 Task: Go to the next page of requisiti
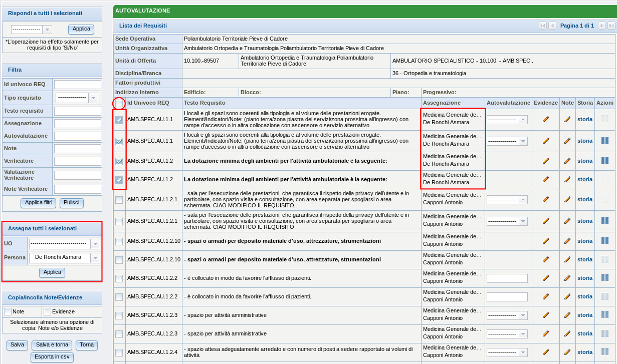tap(601, 26)
